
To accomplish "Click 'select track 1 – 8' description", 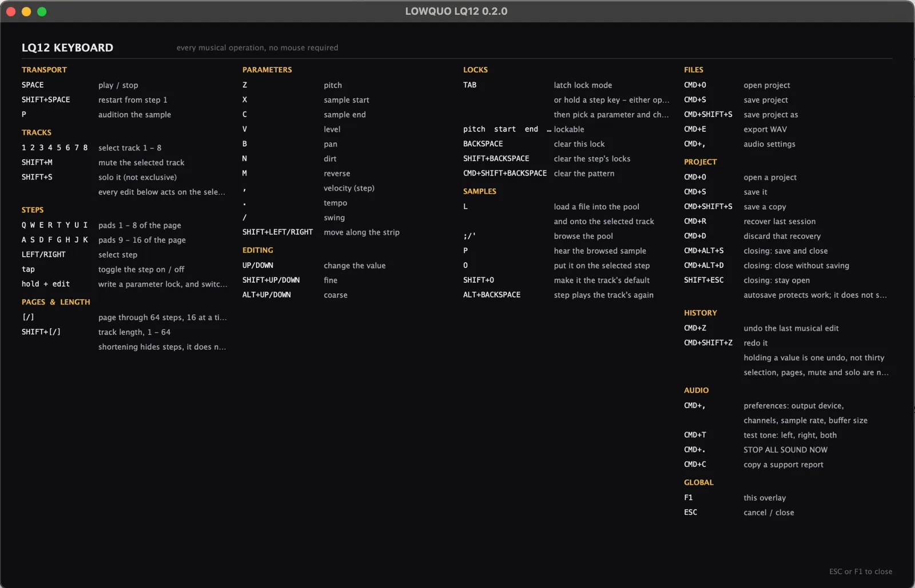I will 130,147.
